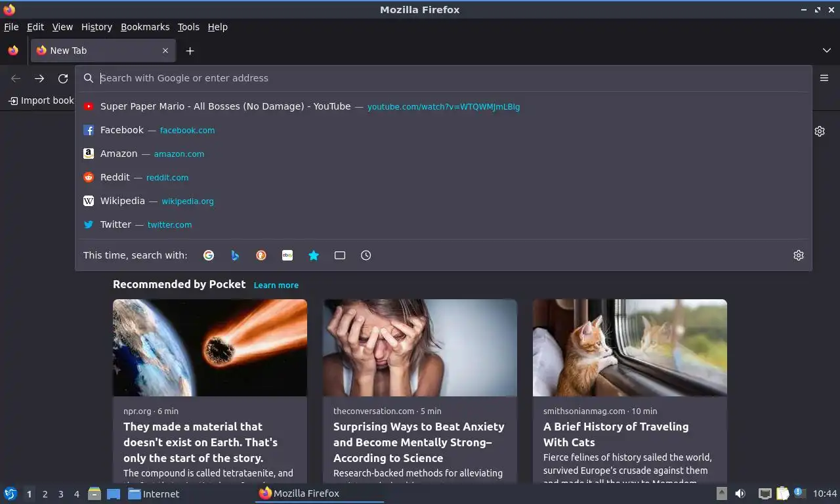Open the Bookmarks menu

[145, 27]
